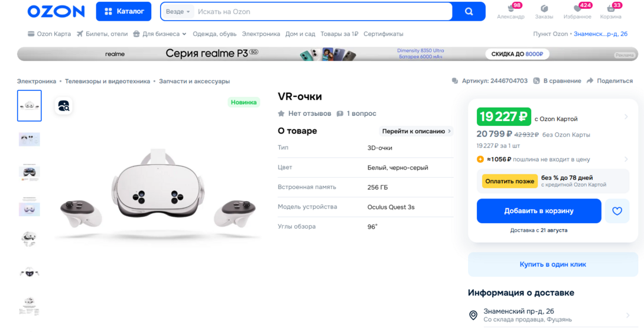Click the visual image search icon
This screenshot has height=332, width=644.
pos(64,106)
